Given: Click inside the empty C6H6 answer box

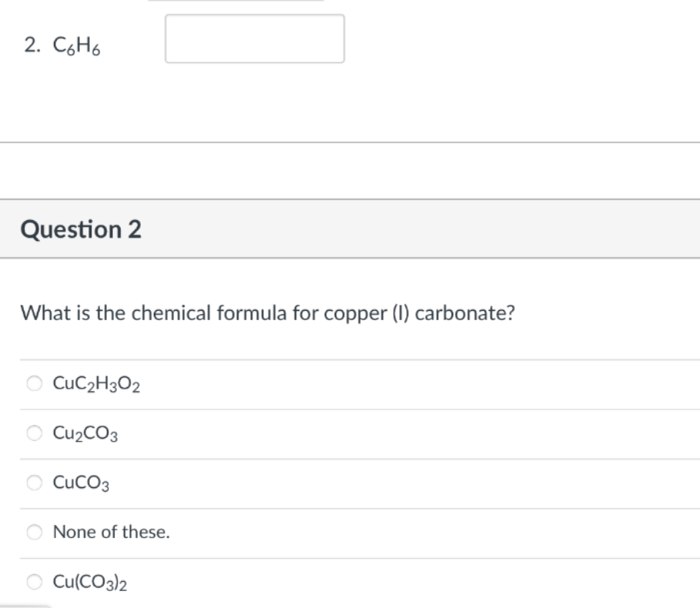Looking at the screenshot, I should (x=254, y=38).
